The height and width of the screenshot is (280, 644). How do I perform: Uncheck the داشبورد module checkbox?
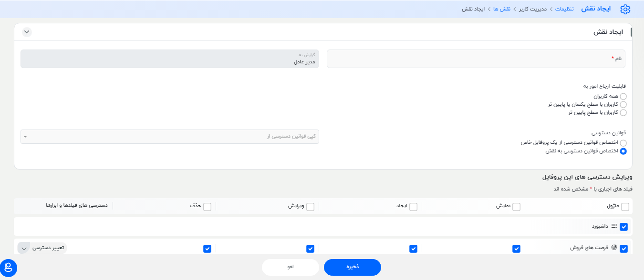pyautogui.click(x=623, y=227)
